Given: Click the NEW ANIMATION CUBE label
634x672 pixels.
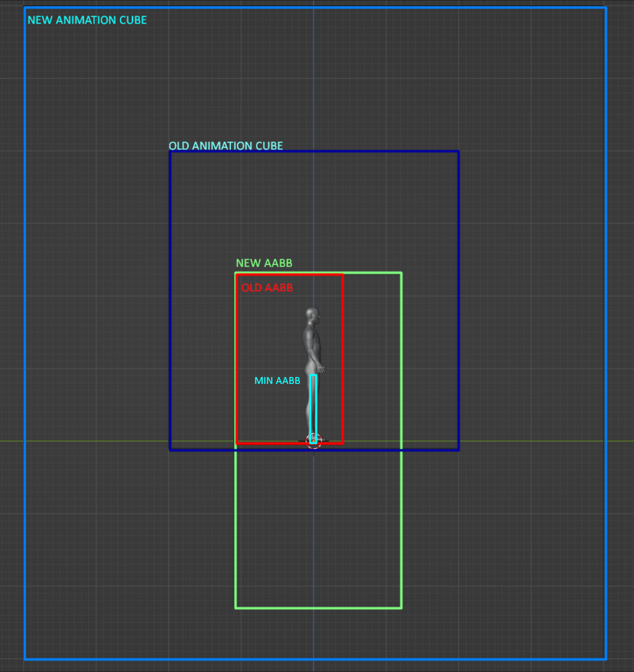Looking at the screenshot, I should (x=87, y=20).
